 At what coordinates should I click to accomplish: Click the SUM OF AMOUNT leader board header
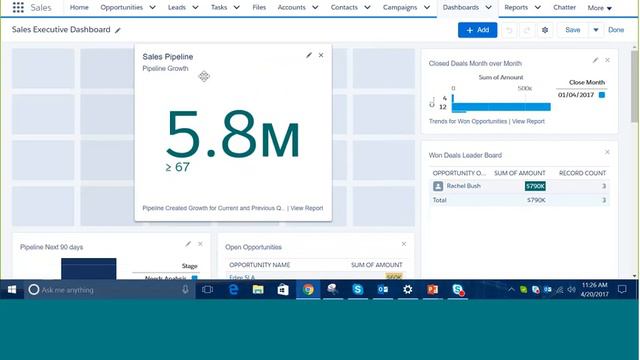pyautogui.click(x=520, y=173)
